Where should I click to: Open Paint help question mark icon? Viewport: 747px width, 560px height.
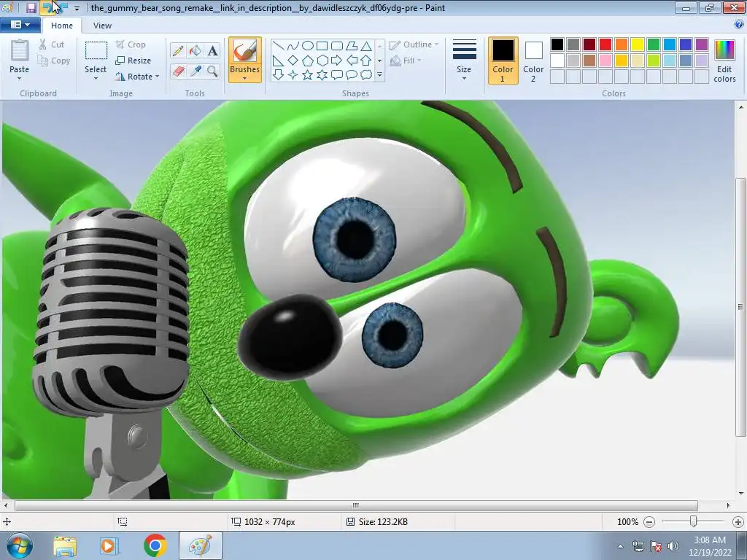pos(738,25)
